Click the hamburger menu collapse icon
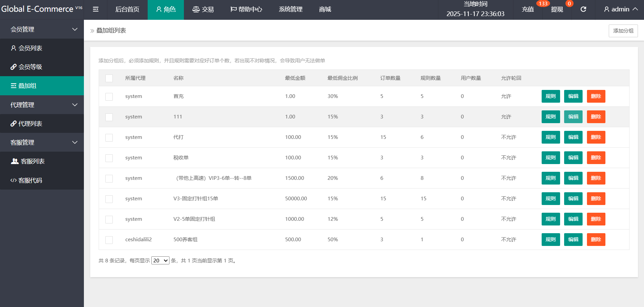 [x=96, y=9]
